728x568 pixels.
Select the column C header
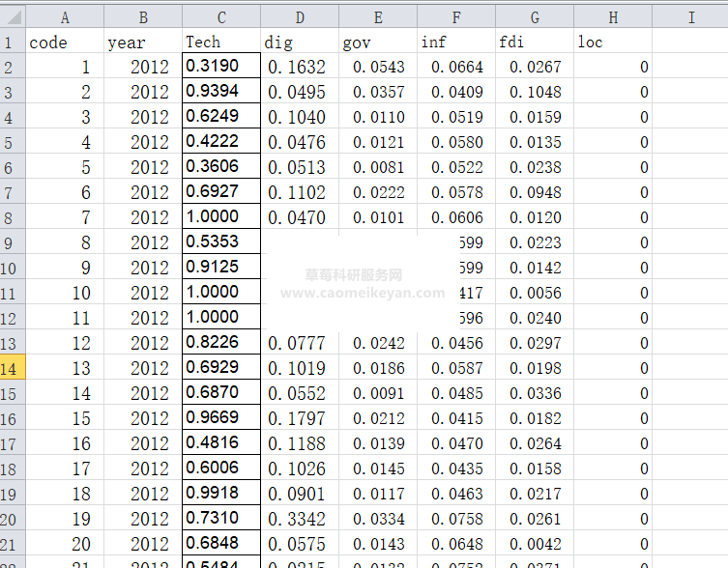pyautogui.click(x=221, y=17)
